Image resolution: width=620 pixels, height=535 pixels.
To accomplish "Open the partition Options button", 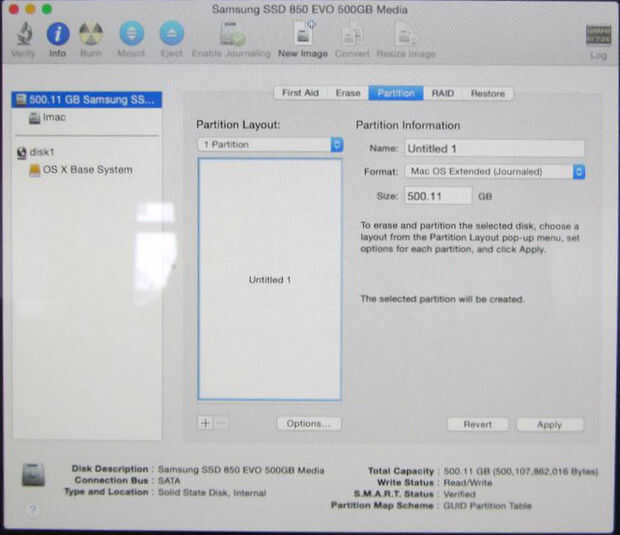I will [309, 423].
